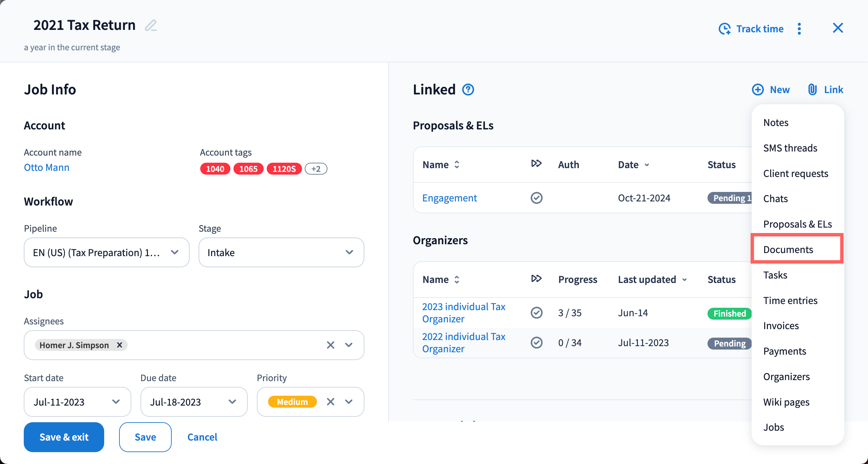868x464 pixels.
Task: Clear the Medium priority with X icon
Action: (x=331, y=402)
